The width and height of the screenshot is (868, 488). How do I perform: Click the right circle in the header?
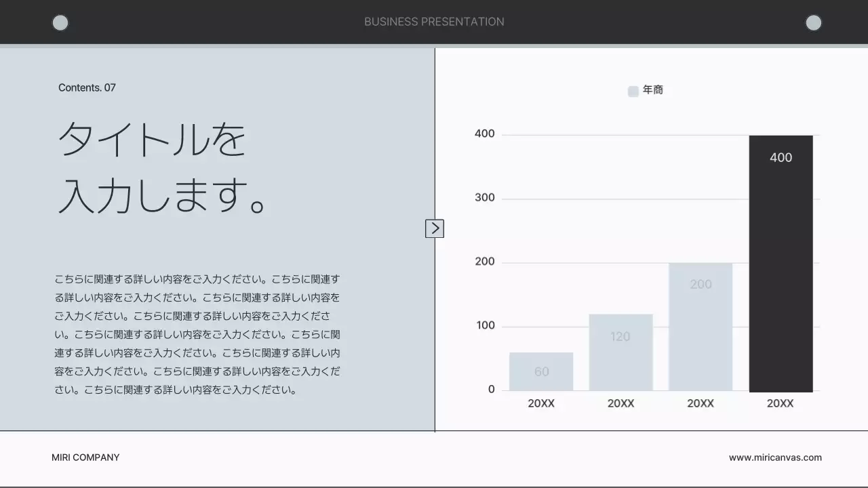point(813,23)
